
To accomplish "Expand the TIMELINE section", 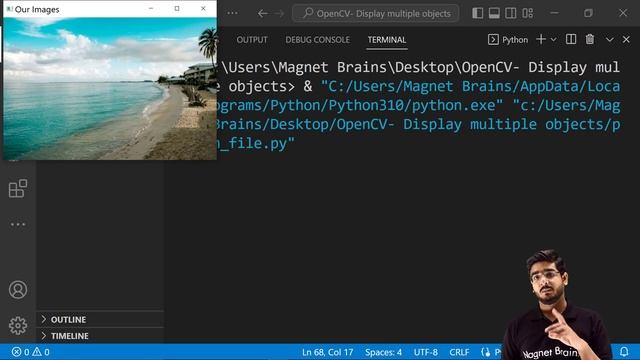I will pos(100,336).
